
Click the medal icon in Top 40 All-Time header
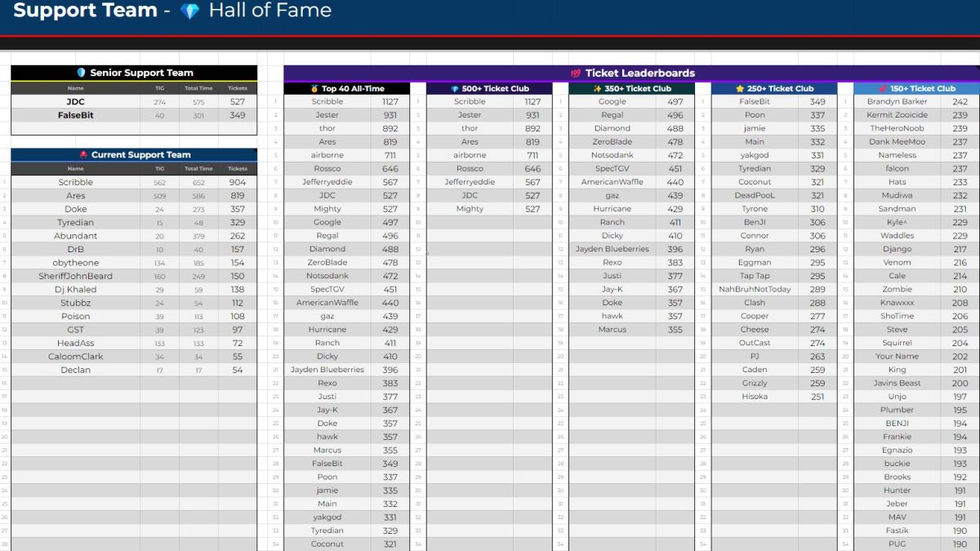point(314,89)
